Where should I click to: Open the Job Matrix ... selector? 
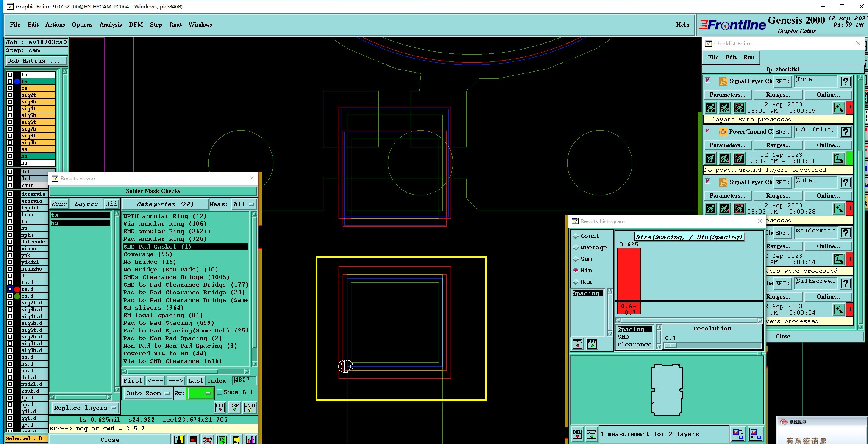[x=36, y=61]
